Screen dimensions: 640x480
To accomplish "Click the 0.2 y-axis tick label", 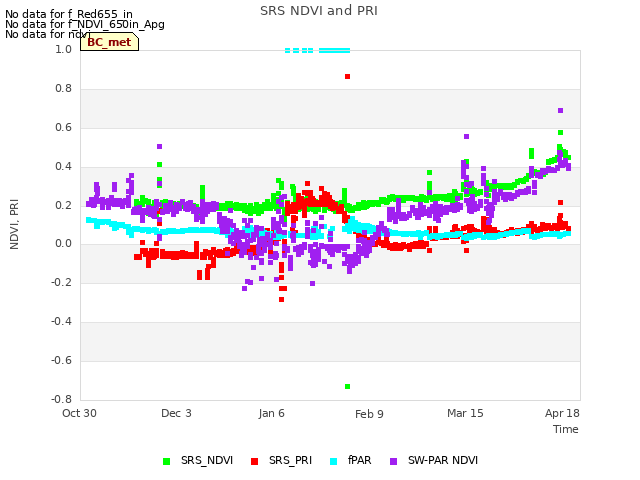I will coord(64,205).
